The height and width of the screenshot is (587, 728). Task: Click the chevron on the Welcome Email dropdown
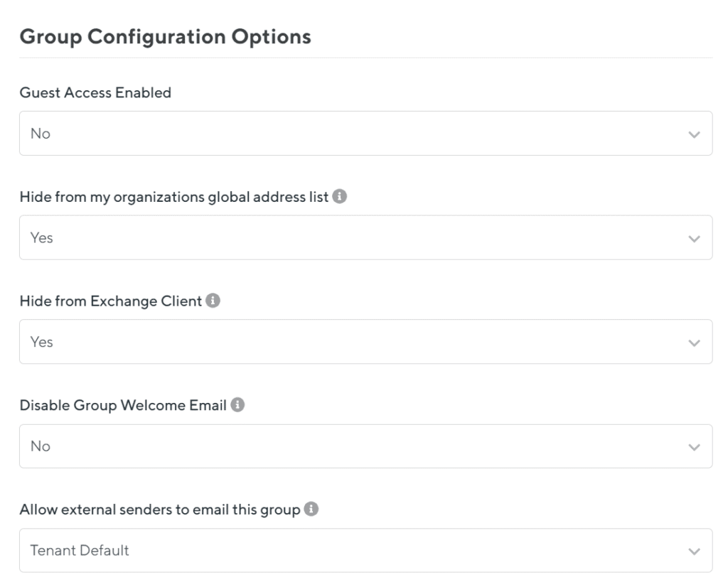pos(692,446)
